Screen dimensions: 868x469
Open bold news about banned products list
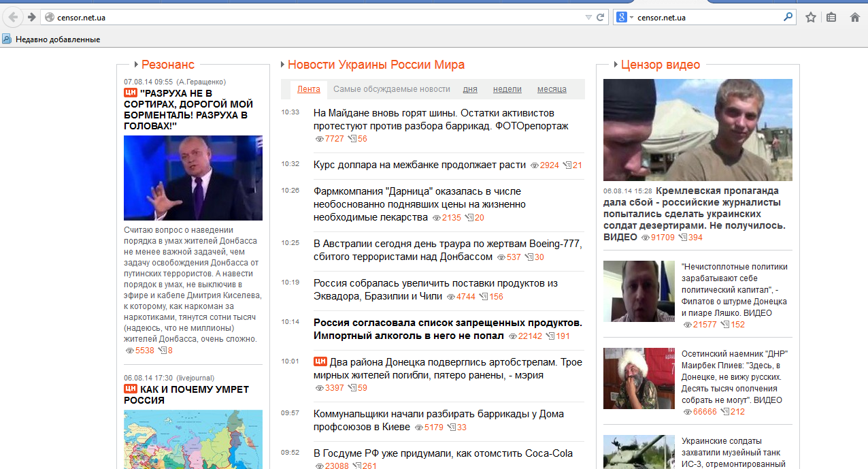(x=448, y=329)
